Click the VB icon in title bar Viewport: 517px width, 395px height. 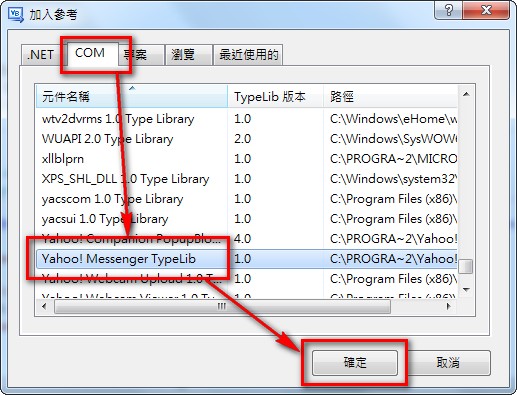pyautogui.click(x=16, y=15)
